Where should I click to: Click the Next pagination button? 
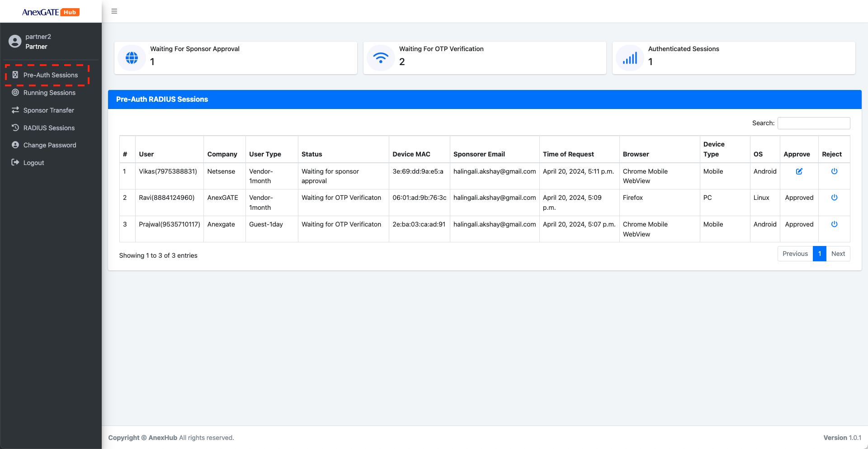pyautogui.click(x=838, y=254)
